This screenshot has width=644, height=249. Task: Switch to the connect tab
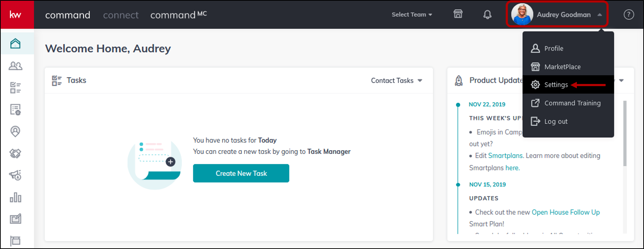[x=121, y=15]
